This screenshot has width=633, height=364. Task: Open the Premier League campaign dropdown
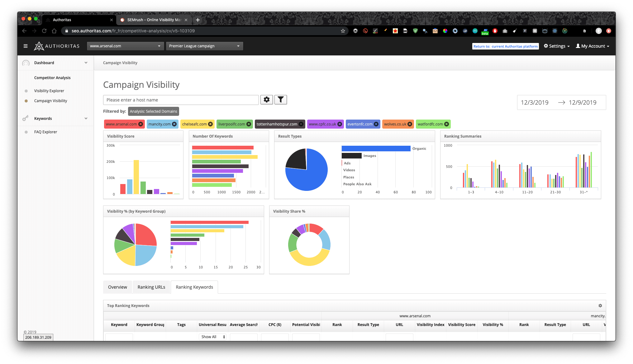[x=204, y=46]
